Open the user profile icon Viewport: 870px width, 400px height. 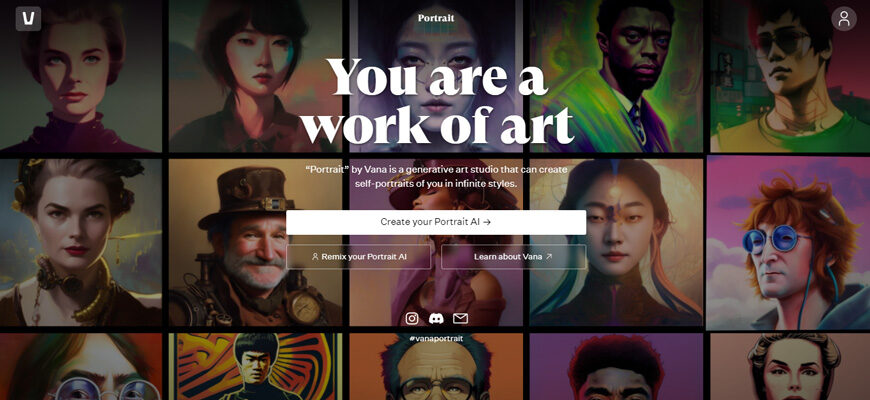coord(844,19)
